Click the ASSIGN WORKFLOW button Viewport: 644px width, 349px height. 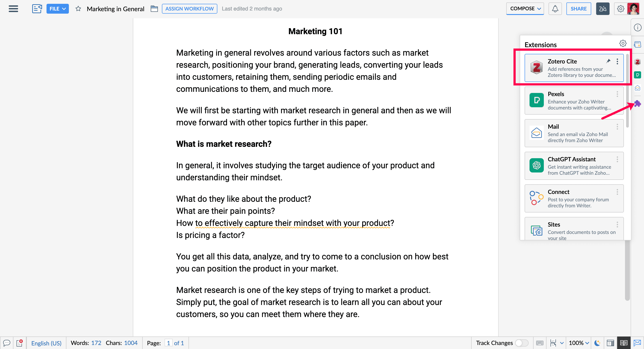189,9
